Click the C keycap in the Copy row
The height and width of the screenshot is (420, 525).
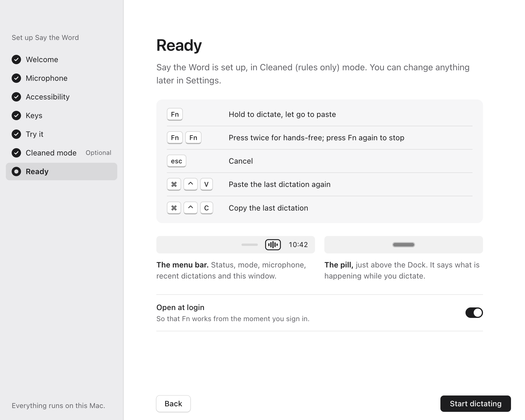coord(206,208)
